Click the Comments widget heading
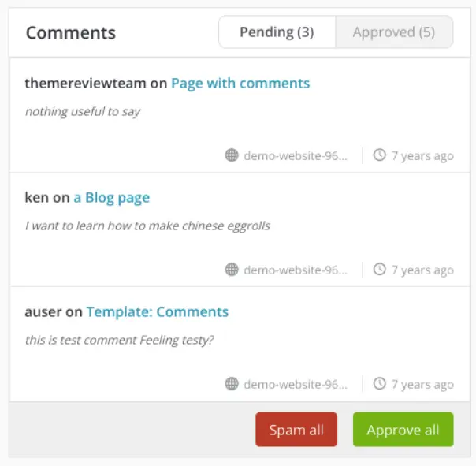Viewport: 476px width, 466px height. [71, 32]
